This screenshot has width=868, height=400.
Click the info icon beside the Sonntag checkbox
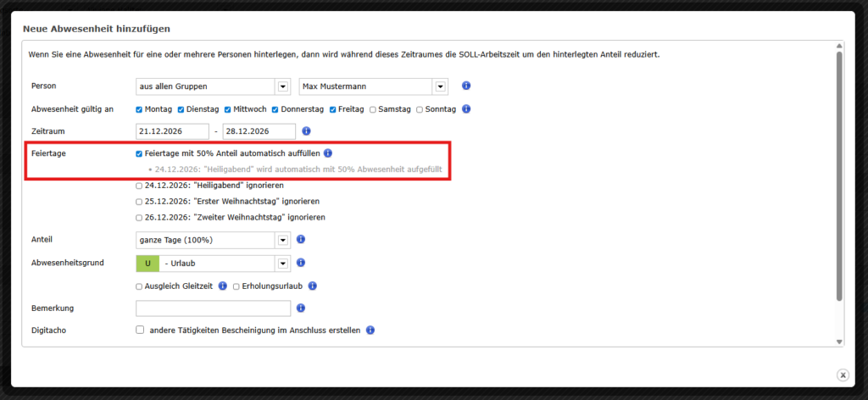click(x=467, y=109)
